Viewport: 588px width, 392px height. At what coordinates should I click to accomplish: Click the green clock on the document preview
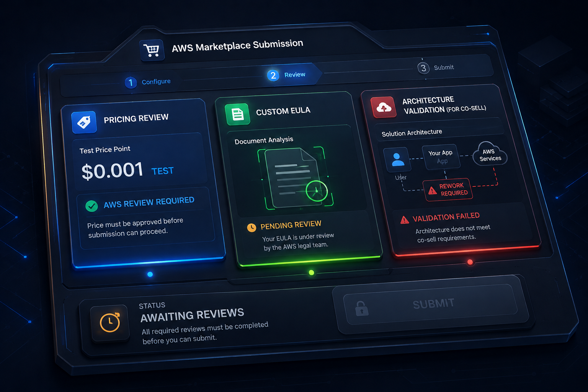pyautogui.click(x=317, y=191)
